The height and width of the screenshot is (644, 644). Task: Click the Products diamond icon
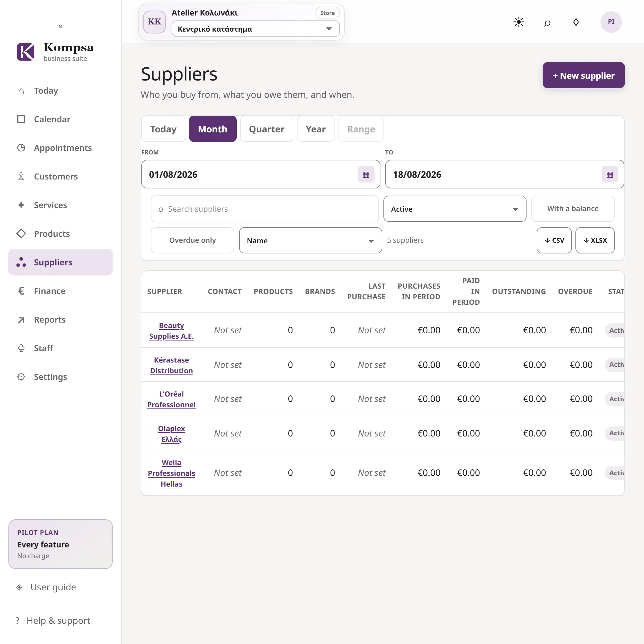pyautogui.click(x=21, y=234)
